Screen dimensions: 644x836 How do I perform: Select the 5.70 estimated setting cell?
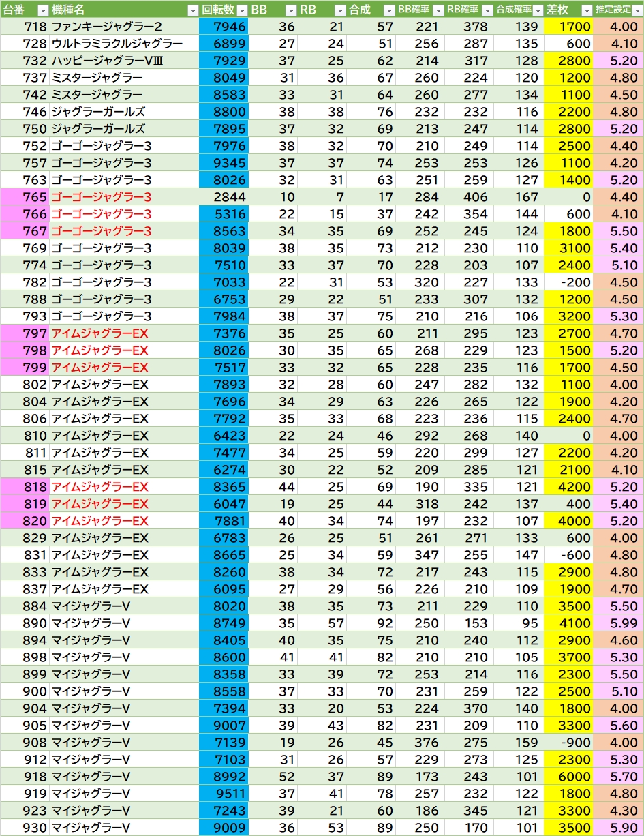(x=618, y=777)
